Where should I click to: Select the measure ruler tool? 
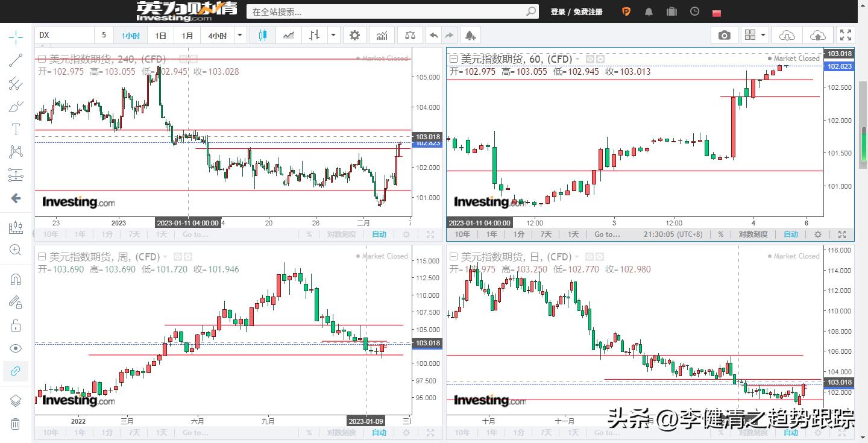[x=16, y=227]
